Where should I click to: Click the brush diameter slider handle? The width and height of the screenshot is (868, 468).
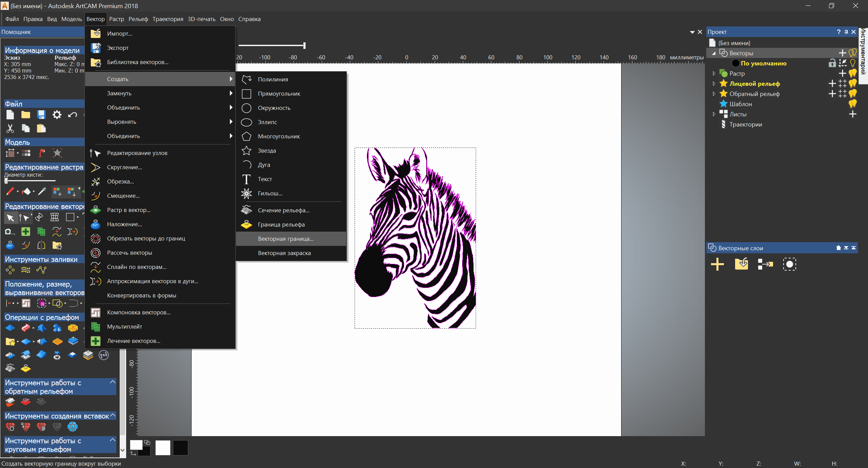[6, 180]
